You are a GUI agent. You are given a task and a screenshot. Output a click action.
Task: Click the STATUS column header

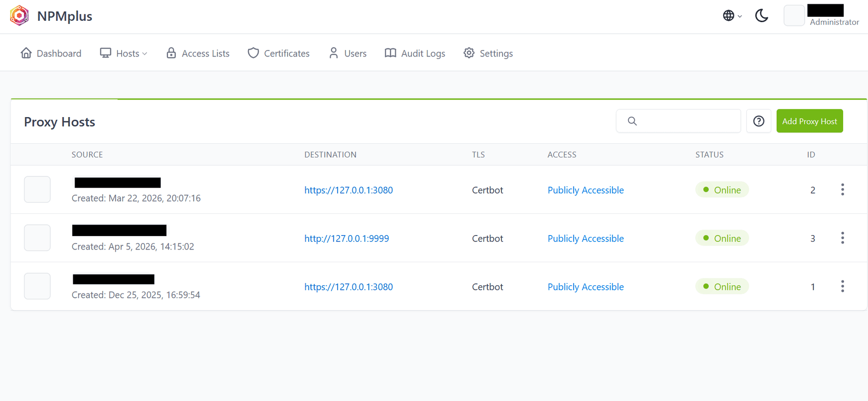coord(709,155)
